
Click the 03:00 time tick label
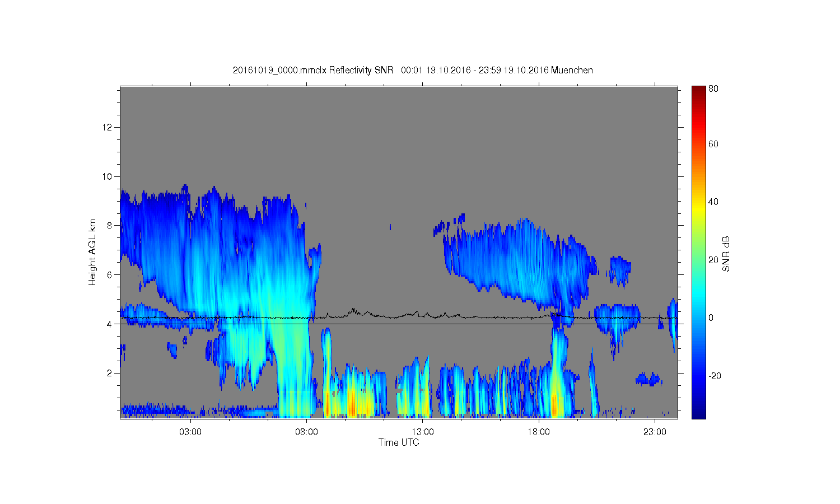tap(190, 432)
